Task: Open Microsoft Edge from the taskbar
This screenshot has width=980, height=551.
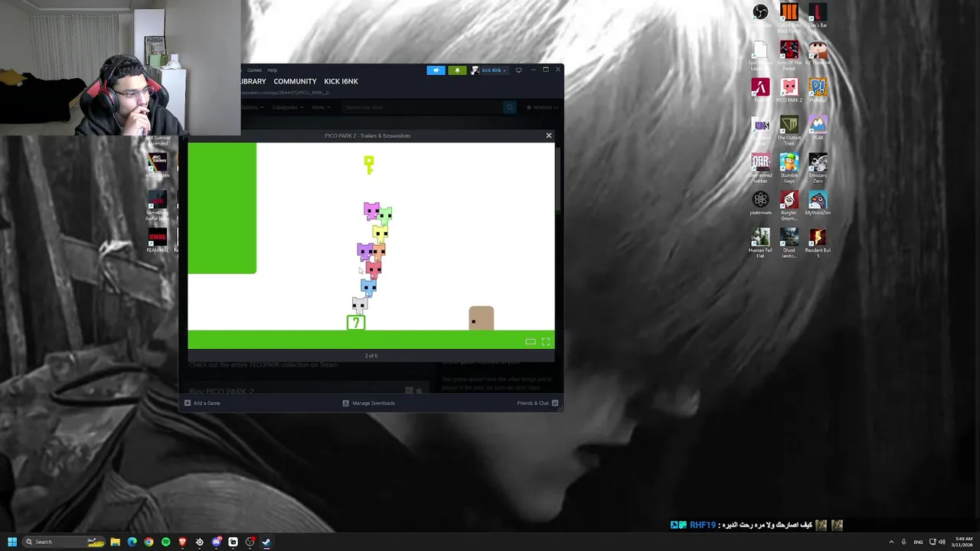Action: (x=132, y=542)
